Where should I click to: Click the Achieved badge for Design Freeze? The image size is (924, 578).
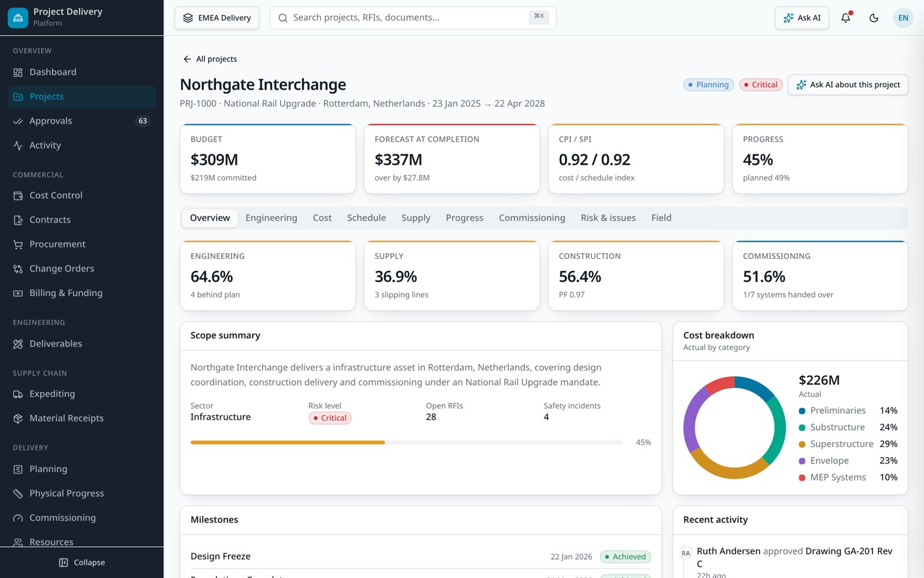[625, 557]
